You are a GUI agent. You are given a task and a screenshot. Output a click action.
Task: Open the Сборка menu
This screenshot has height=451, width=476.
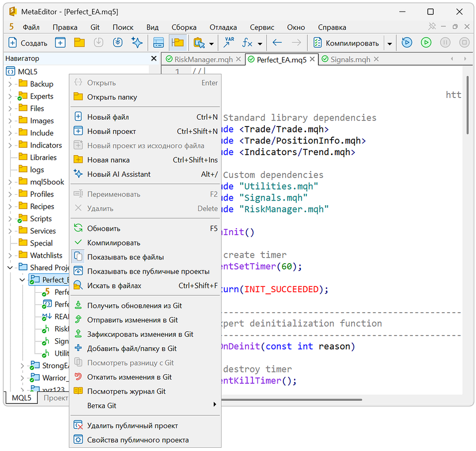click(184, 28)
